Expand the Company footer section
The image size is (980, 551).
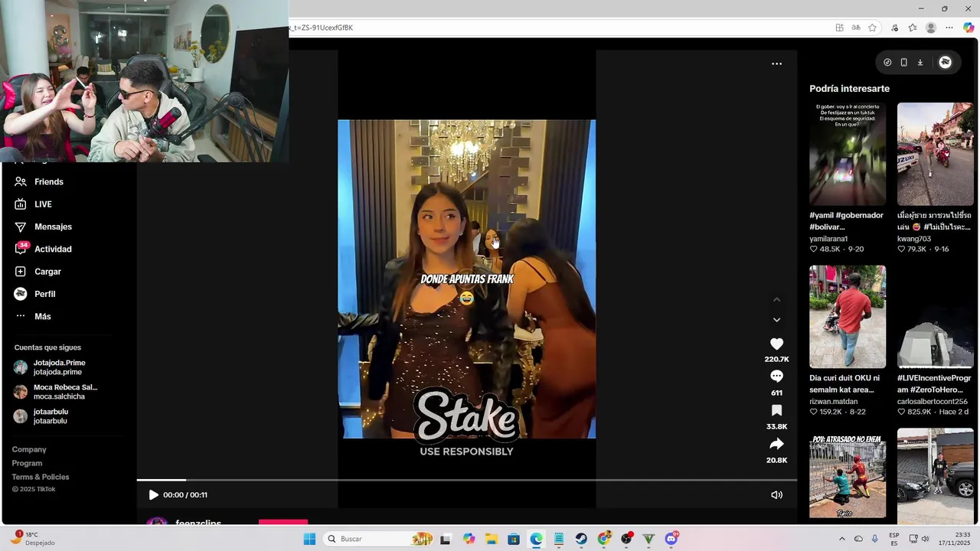coord(29,449)
